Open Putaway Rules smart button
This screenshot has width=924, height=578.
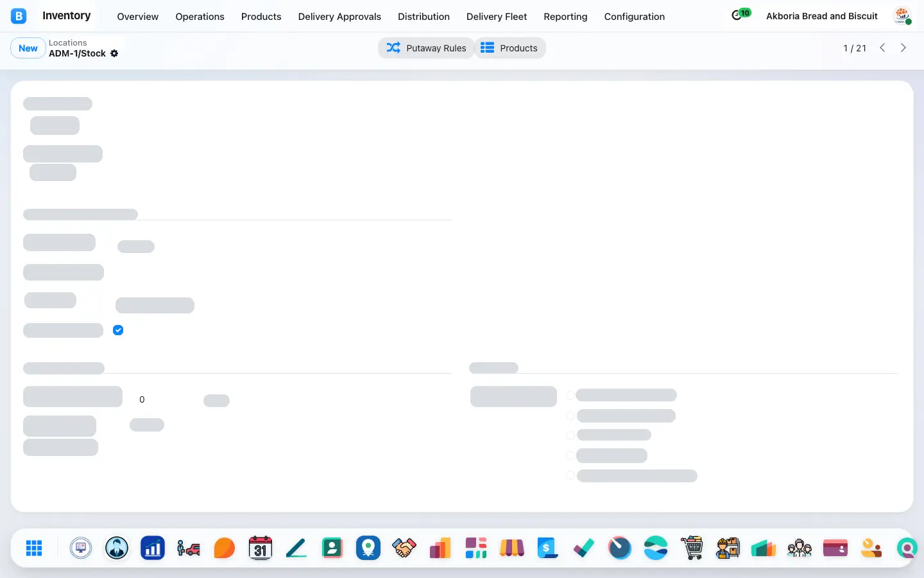click(x=426, y=48)
